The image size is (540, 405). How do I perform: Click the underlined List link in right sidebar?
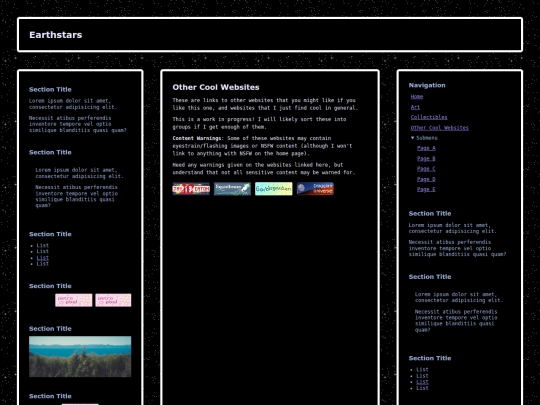click(x=422, y=382)
